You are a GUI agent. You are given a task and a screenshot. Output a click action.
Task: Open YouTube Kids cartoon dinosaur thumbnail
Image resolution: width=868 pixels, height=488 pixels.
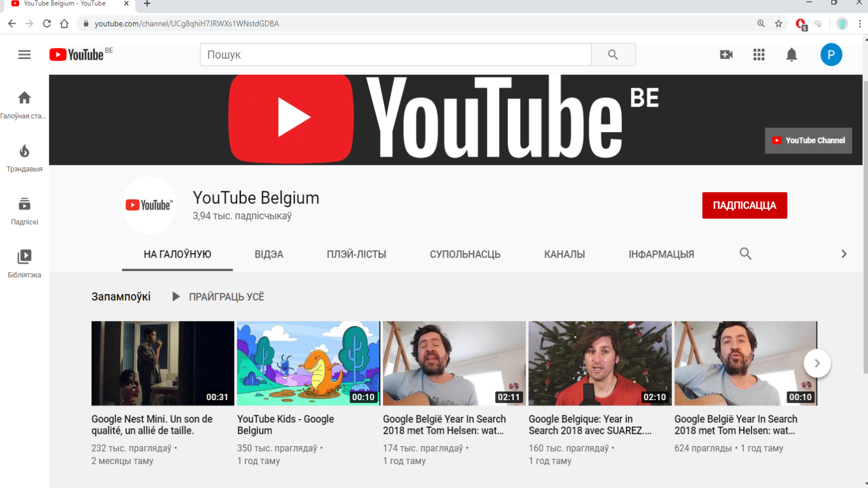[x=308, y=363]
